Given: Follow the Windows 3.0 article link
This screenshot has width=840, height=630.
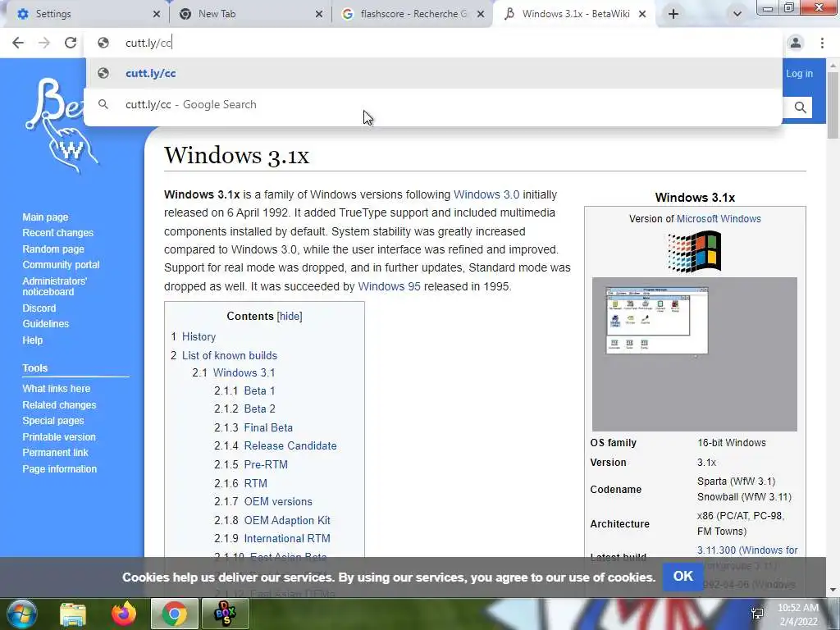Looking at the screenshot, I should point(486,194).
